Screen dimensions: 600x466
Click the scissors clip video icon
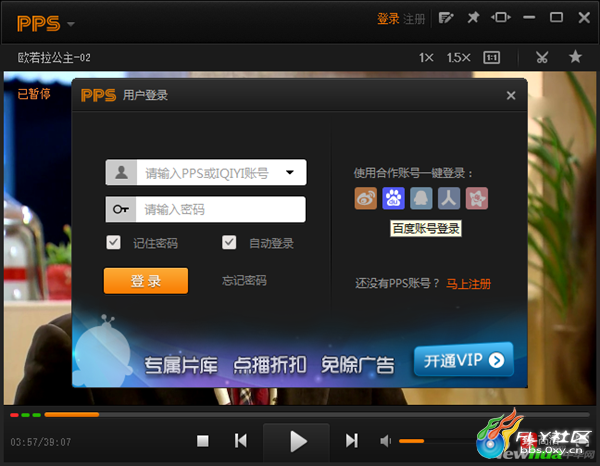pyautogui.click(x=541, y=57)
